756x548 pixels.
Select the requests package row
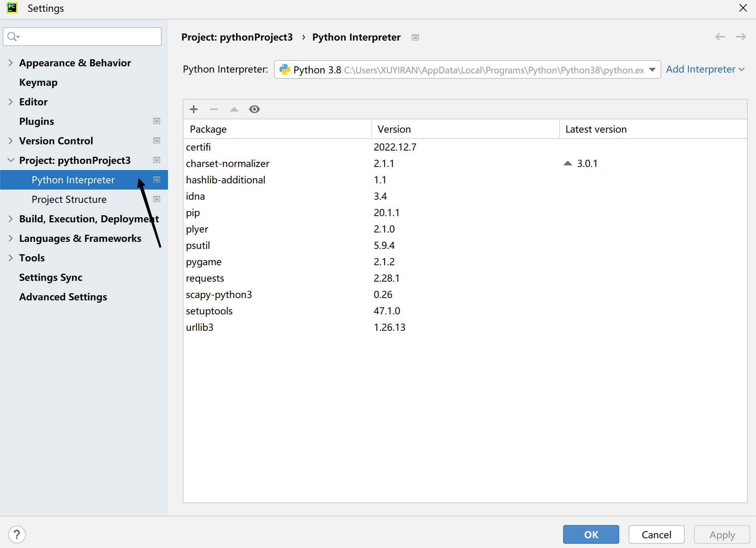(x=465, y=278)
